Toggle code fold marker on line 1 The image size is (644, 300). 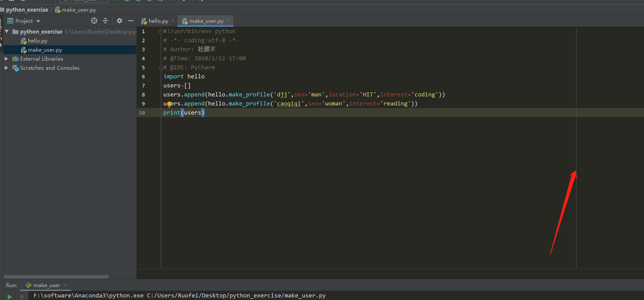[161, 31]
